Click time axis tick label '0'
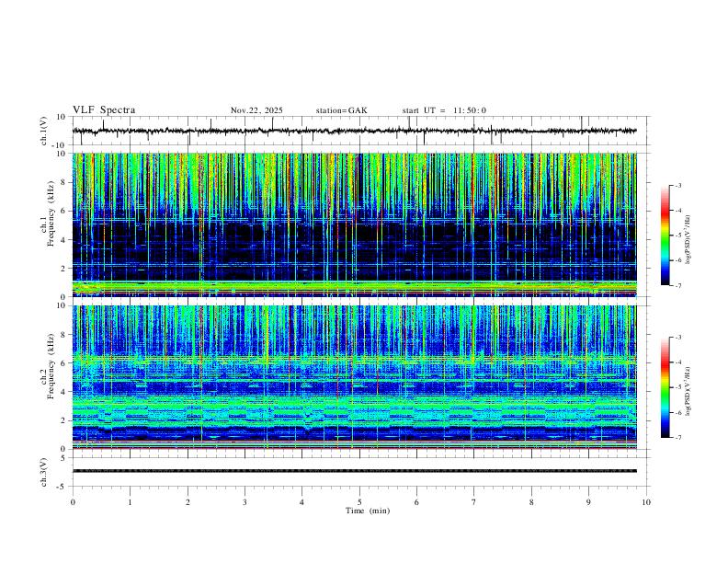This screenshot has width=728, height=563. tap(73, 502)
